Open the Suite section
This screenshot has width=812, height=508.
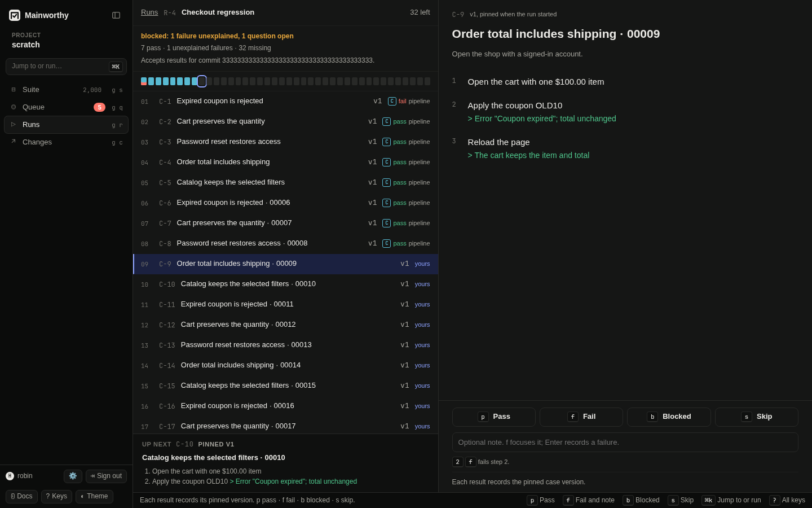[66, 90]
